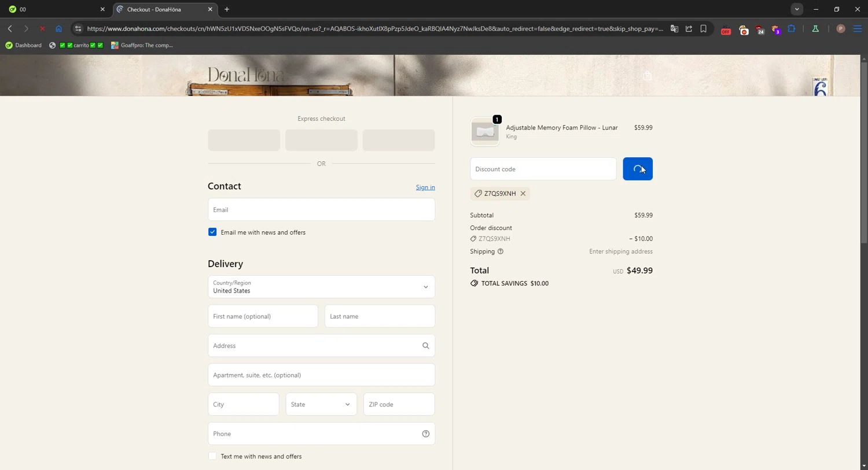
Task: Open the extension with the red stop sign
Action: (744, 29)
